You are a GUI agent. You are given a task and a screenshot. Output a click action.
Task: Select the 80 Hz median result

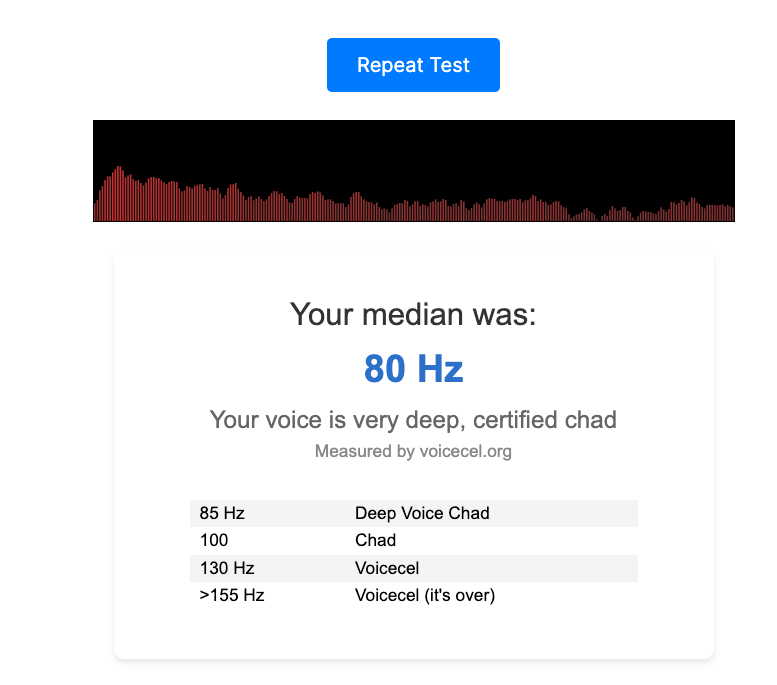click(x=413, y=369)
